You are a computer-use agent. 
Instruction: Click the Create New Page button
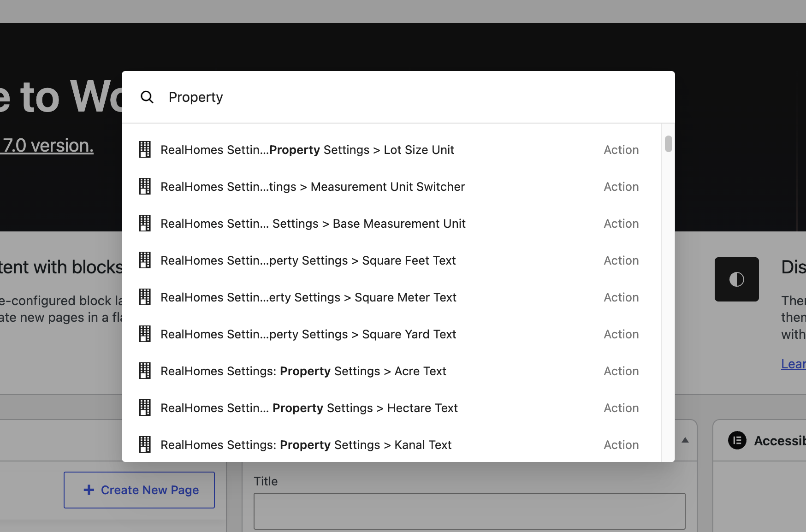click(139, 490)
